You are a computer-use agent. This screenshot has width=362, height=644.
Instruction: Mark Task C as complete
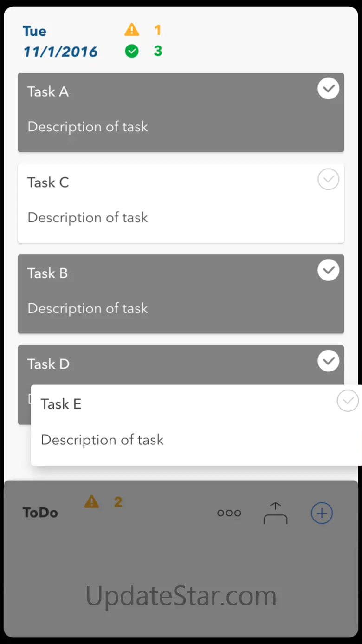[x=328, y=179]
